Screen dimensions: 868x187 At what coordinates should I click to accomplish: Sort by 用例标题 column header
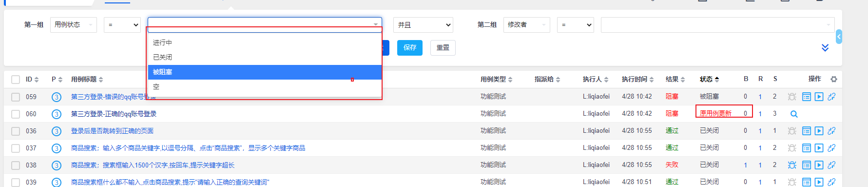87,79
